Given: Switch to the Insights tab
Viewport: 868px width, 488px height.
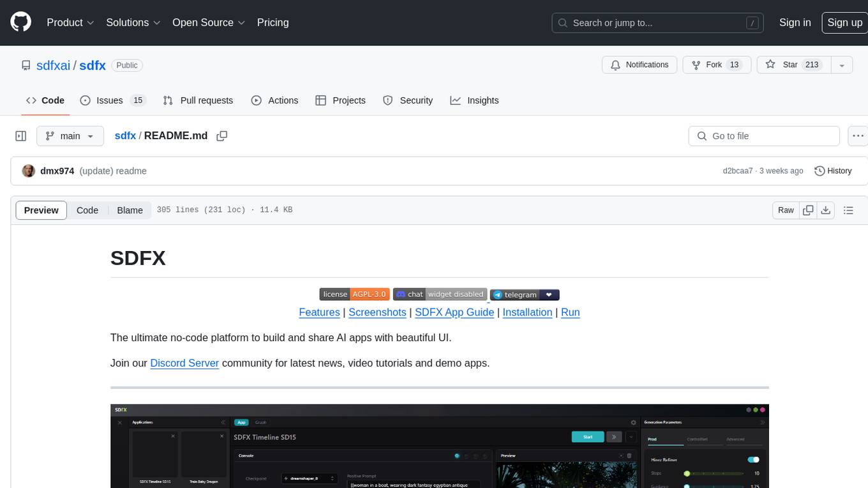Looking at the screenshot, I should pyautogui.click(x=474, y=100).
